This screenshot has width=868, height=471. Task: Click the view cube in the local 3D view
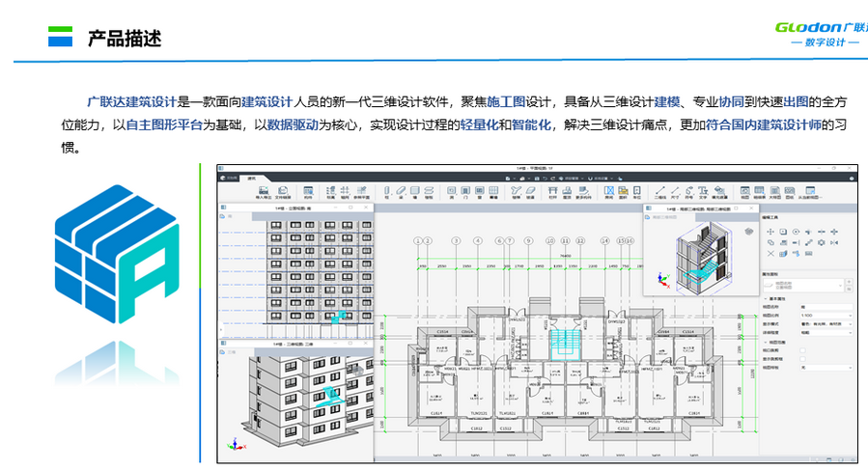(749, 232)
